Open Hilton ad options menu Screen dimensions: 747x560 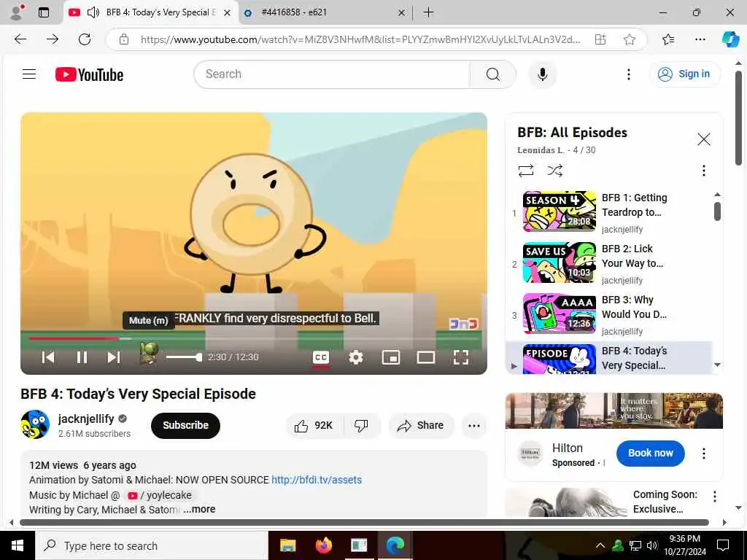tap(704, 454)
